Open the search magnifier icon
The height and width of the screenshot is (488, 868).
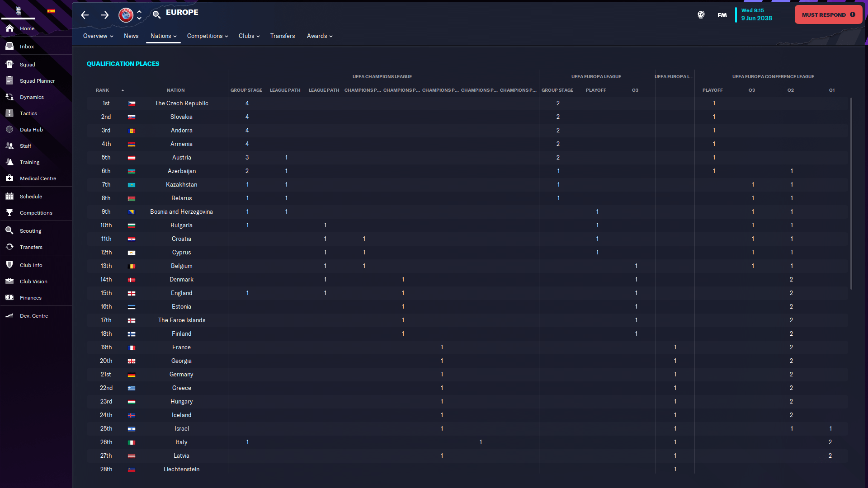click(x=156, y=15)
